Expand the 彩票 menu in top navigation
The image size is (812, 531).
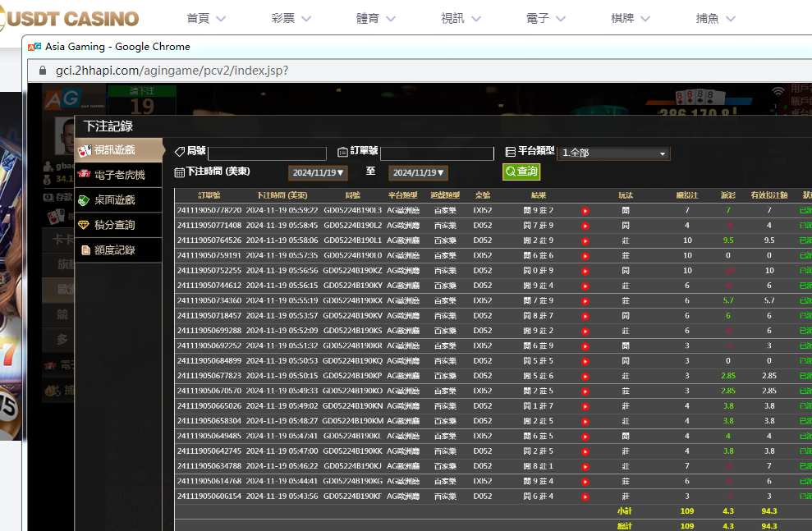291,18
